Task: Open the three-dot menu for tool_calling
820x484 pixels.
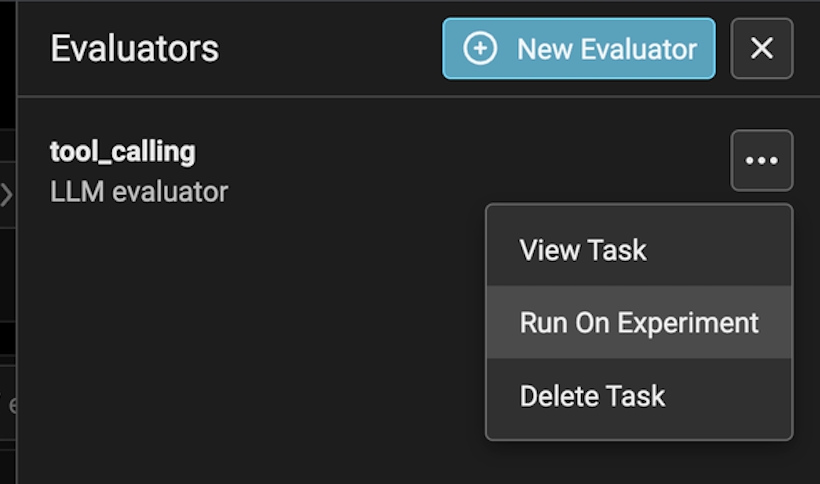Action: pyautogui.click(x=761, y=160)
